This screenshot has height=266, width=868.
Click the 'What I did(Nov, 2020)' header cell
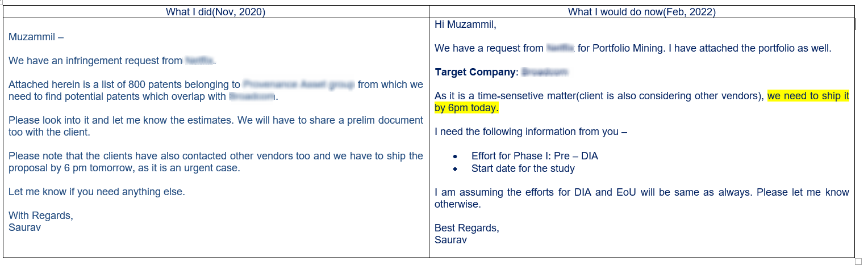pyautogui.click(x=215, y=11)
